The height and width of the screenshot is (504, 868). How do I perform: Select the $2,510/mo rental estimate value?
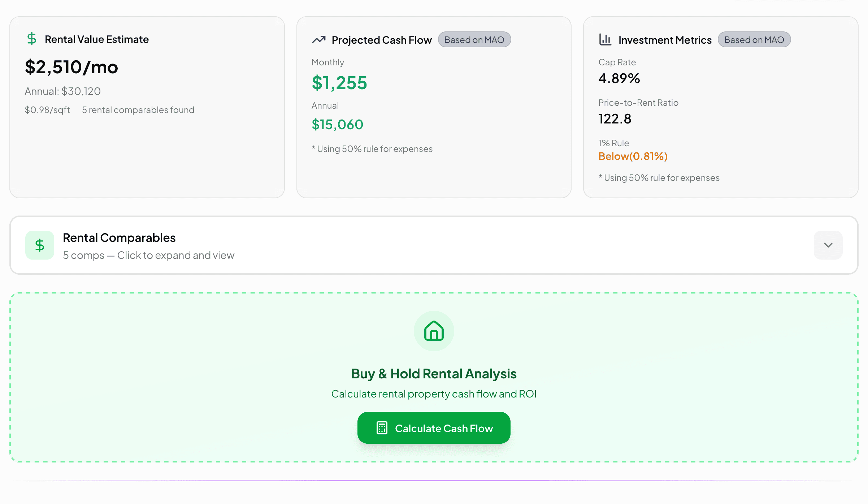pyautogui.click(x=71, y=68)
